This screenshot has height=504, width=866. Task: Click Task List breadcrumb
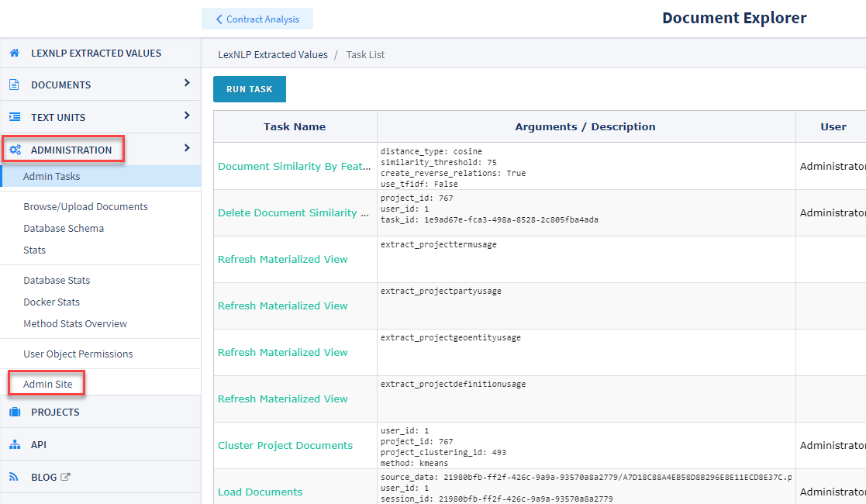[x=365, y=55]
